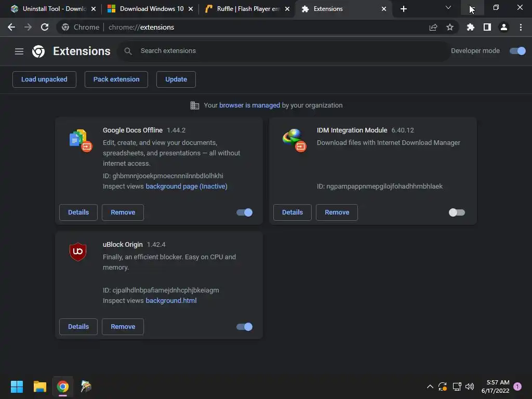Remove the uBlock Origin extension

pyautogui.click(x=123, y=327)
